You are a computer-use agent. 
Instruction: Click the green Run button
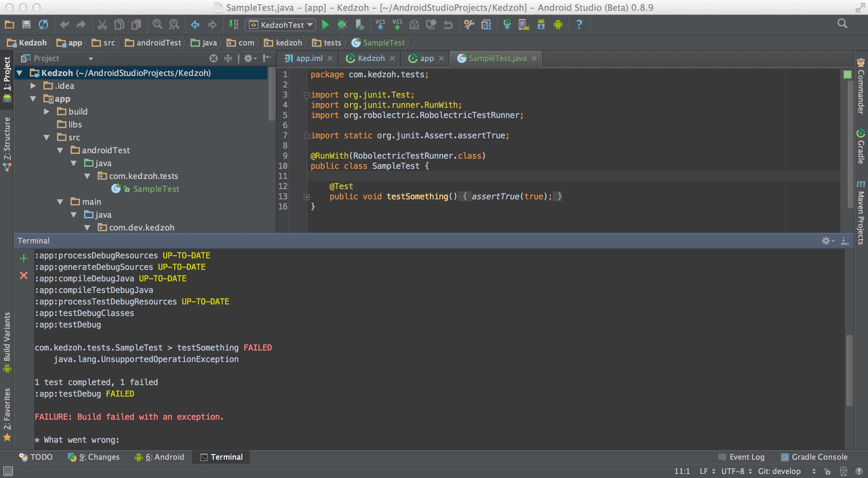pyautogui.click(x=325, y=25)
